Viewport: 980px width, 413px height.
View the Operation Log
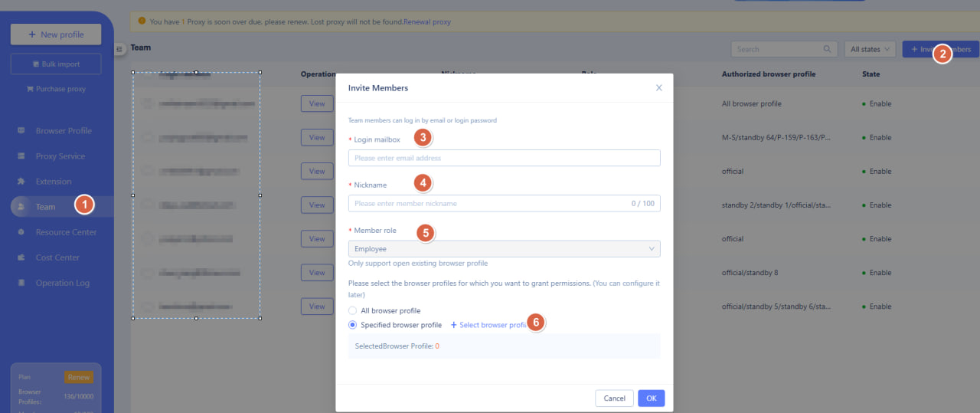coord(62,283)
